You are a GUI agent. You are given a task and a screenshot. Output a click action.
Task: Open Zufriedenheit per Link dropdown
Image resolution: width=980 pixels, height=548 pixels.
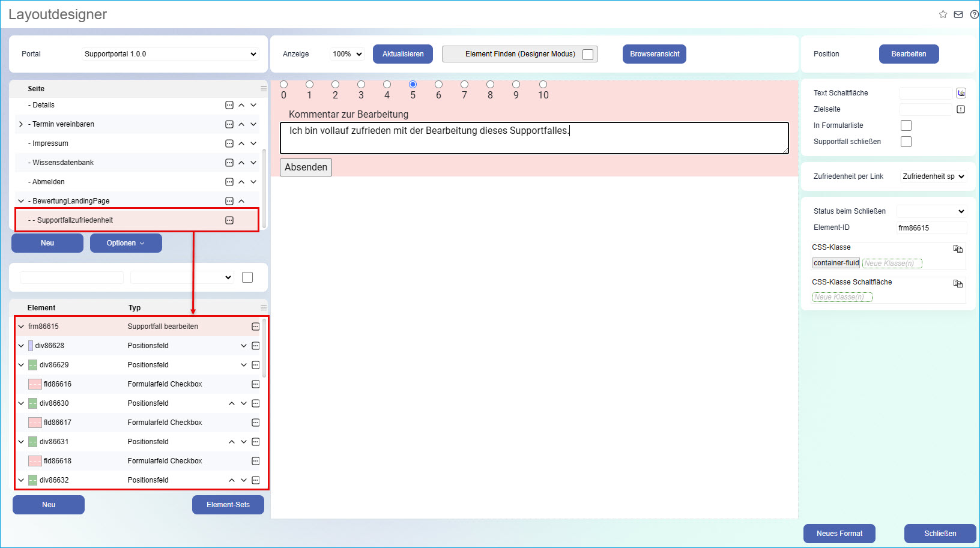click(933, 176)
